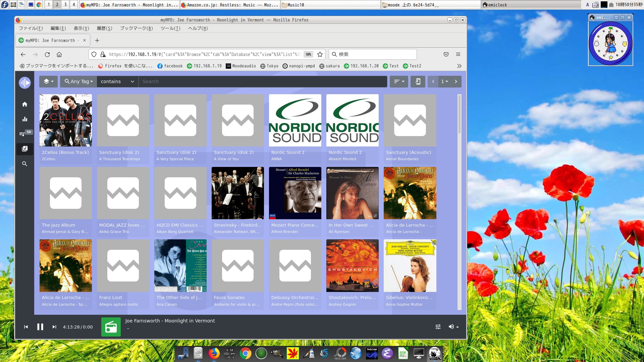Click the add-to-queue icon near pagination

(x=418, y=81)
